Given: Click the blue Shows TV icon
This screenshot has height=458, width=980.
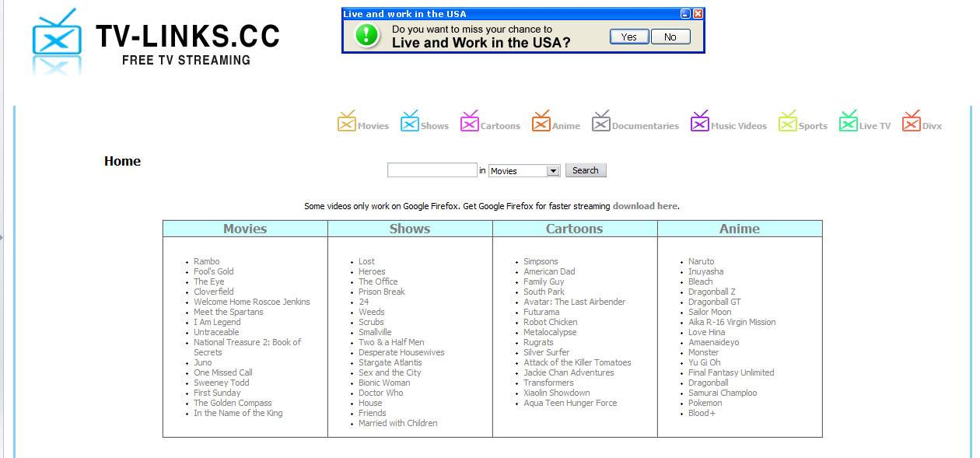Looking at the screenshot, I should (x=409, y=121).
